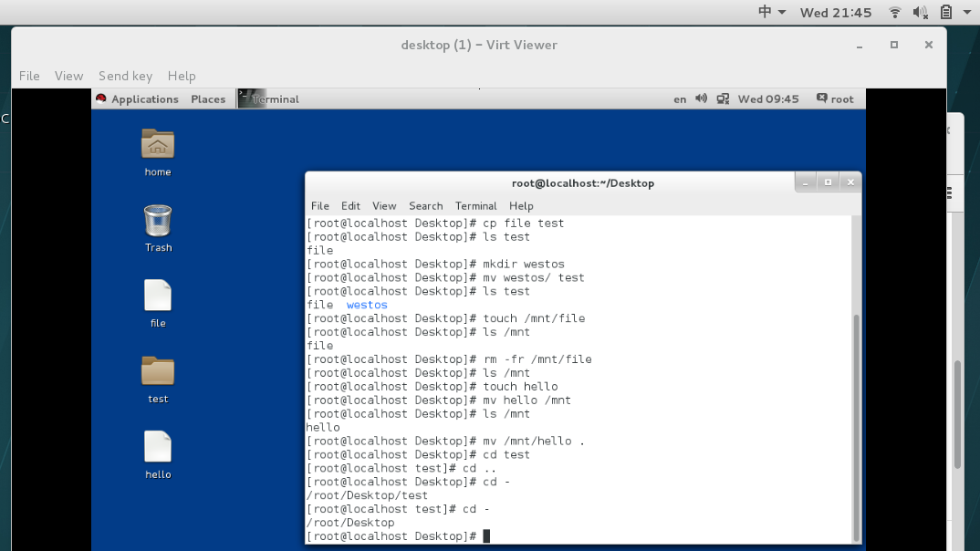The image size is (980, 551).
Task: Minimize the Virt Viewer window
Action: [860, 45]
